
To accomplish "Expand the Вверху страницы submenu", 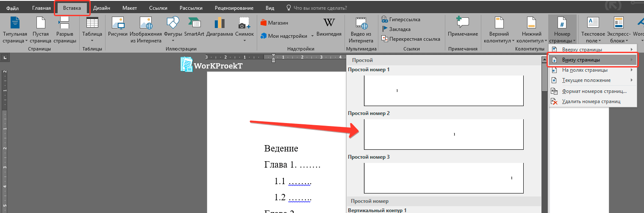I will tap(592, 50).
